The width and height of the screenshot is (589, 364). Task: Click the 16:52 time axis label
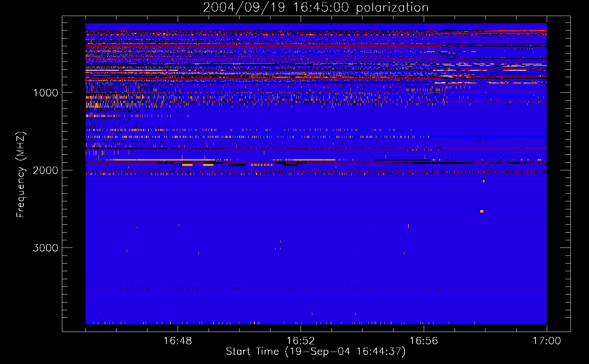pyautogui.click(x=301, y=341)
